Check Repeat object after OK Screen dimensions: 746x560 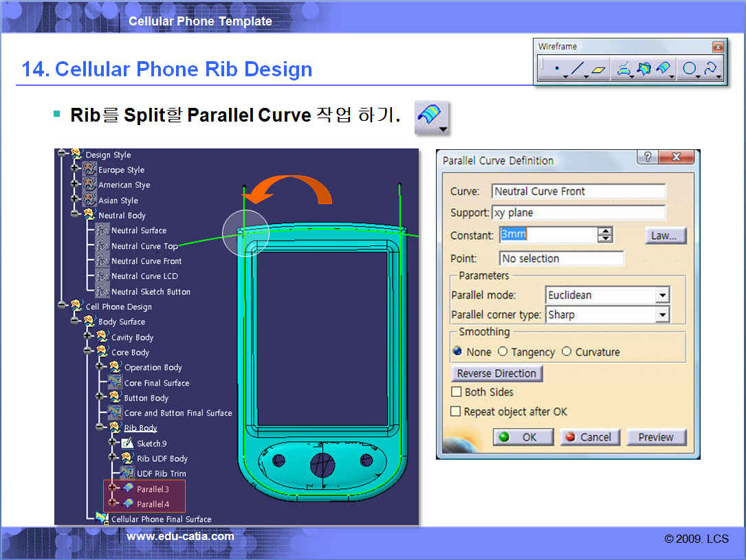456,412
